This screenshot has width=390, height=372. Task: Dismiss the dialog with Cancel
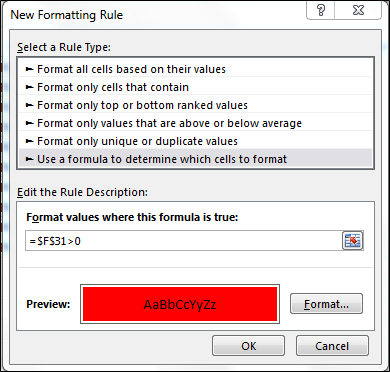point(332,346)
